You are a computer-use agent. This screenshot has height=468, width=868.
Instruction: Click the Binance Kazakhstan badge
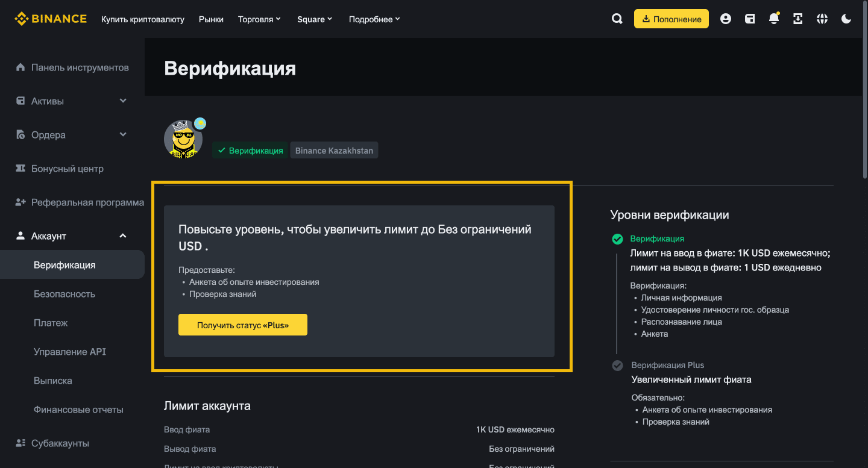point(334,151)
